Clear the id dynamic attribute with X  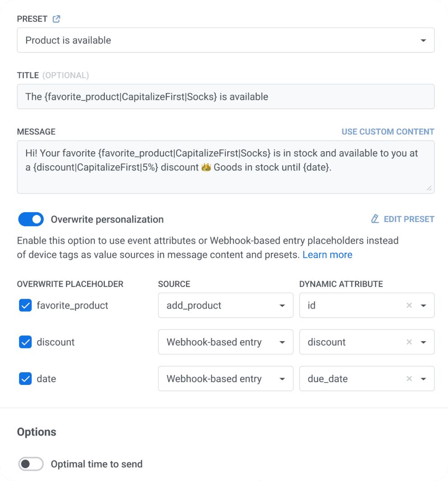click(409, 305)
